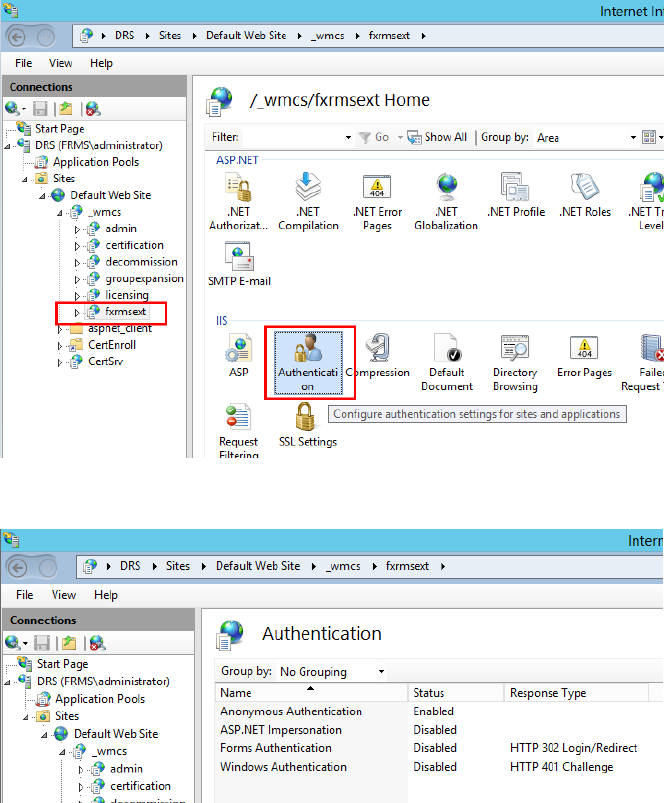Click Forward navigation arrow in top window
The image size is (664, 803).
pyautogui.click(x=46, y=37)
